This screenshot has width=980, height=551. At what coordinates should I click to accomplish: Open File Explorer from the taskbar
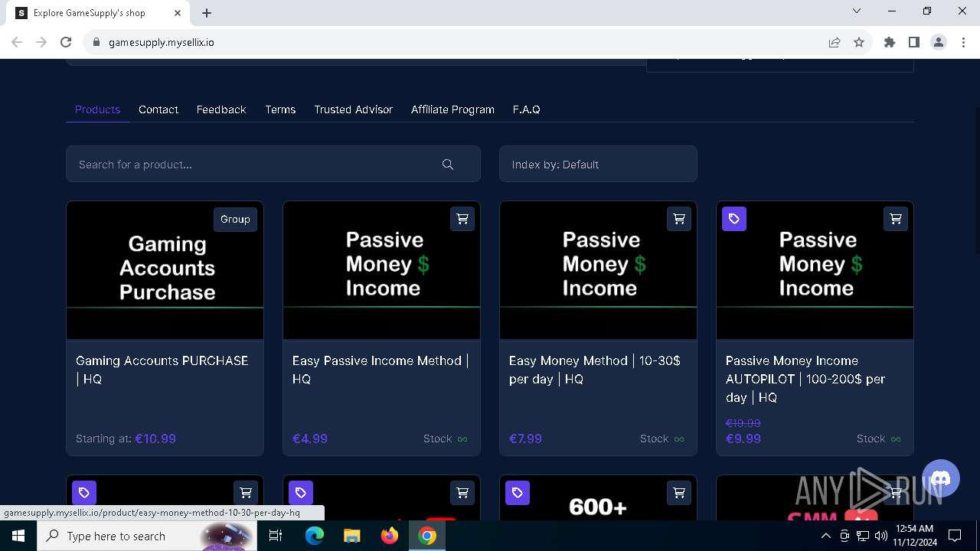tap(352, 536)
